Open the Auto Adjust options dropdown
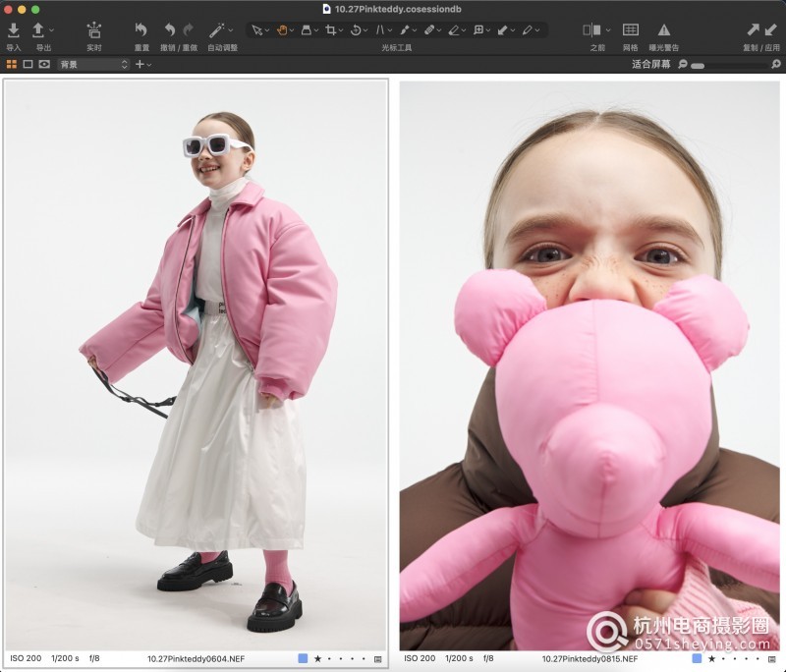 [231, 30]
